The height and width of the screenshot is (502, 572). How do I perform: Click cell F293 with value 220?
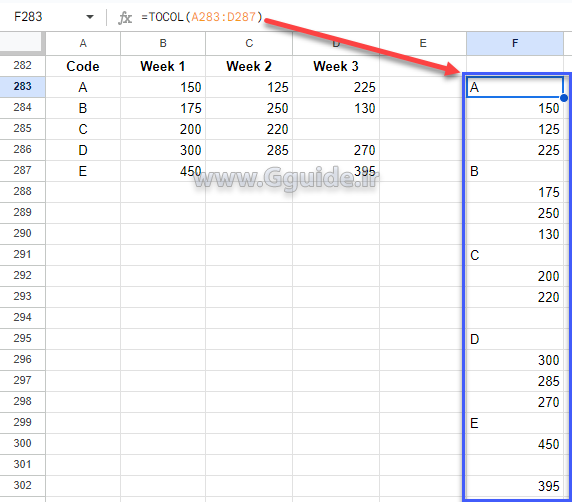(x=515, y=297)
